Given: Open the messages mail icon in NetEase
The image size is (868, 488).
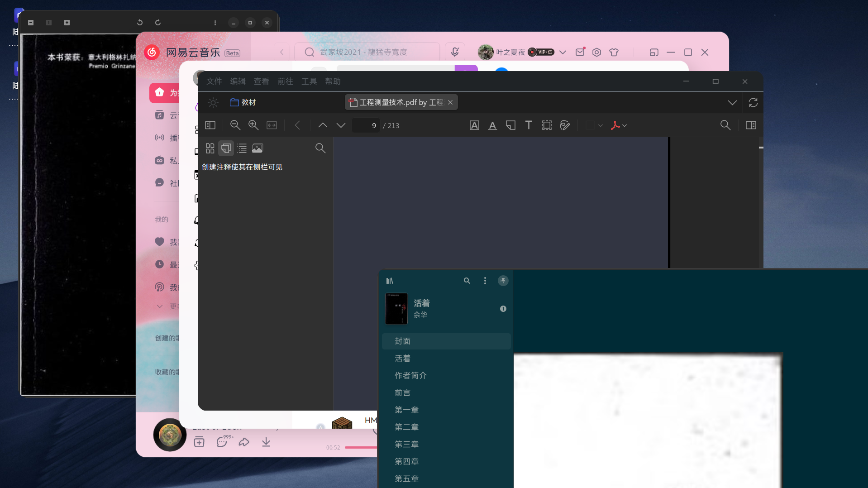Looking at the screenshot, I should tap(580, 53).
